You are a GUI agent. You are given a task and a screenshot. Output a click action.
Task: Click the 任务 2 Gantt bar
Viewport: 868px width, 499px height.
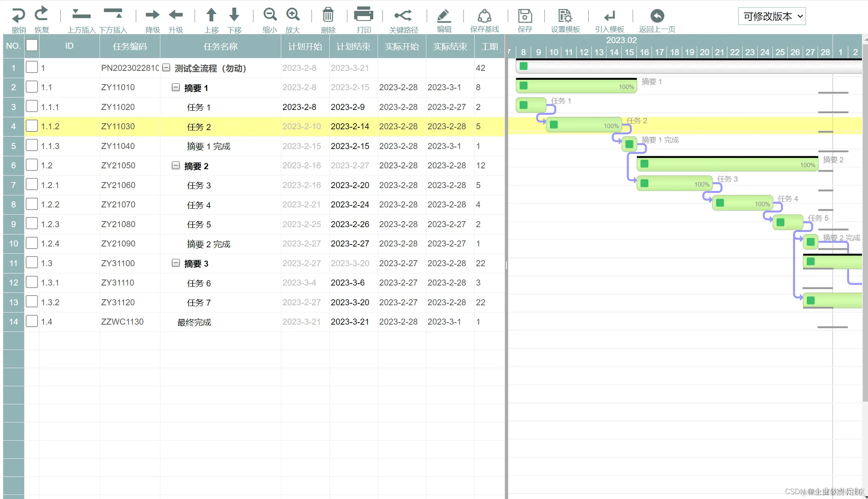point(584,125)
